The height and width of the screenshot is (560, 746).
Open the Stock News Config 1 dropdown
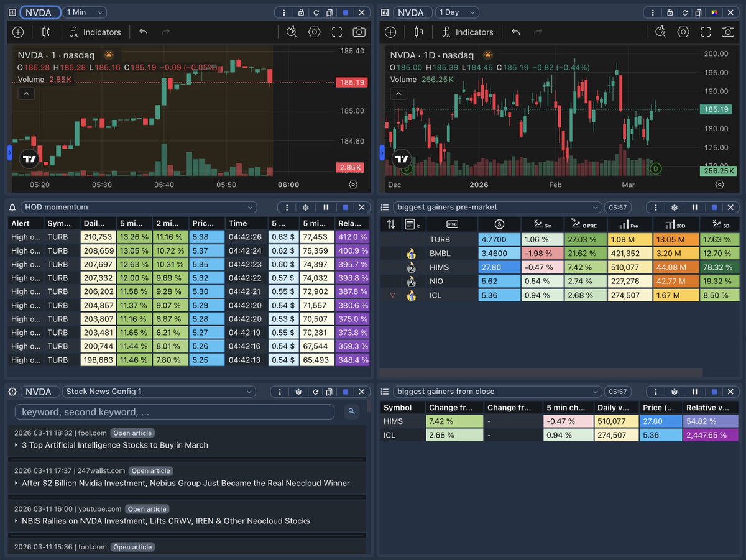(x=159, y=392)
